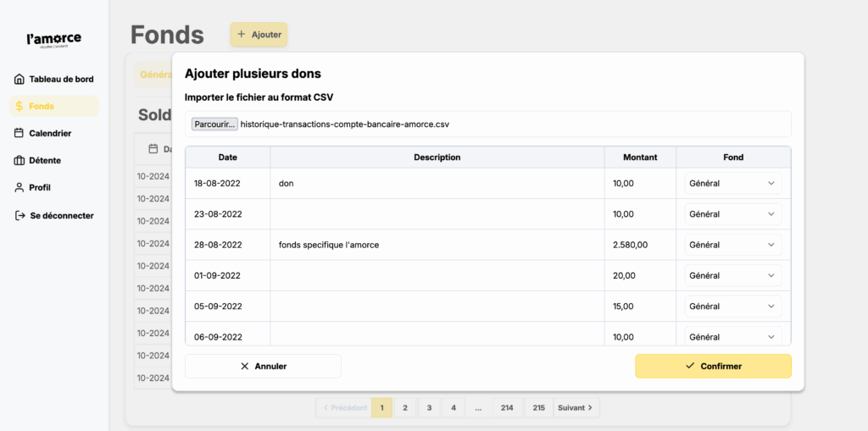Click the logout icon beside Se déconnecter
Image resolution: width=868 pixels, height=431 pixels.
pyautogui.click(x=20, y=216)
